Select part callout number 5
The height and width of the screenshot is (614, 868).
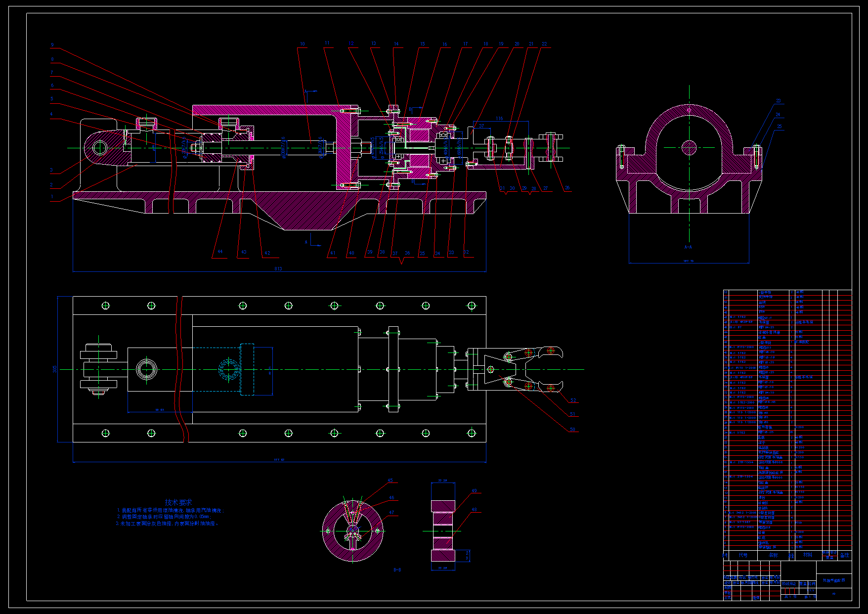[51, 99]
